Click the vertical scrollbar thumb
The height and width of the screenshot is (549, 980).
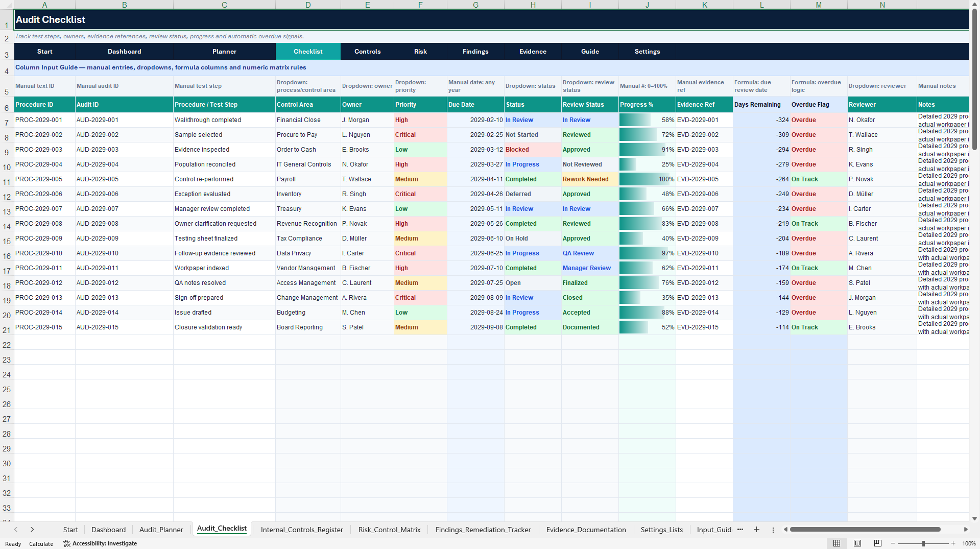pos(974,79)
